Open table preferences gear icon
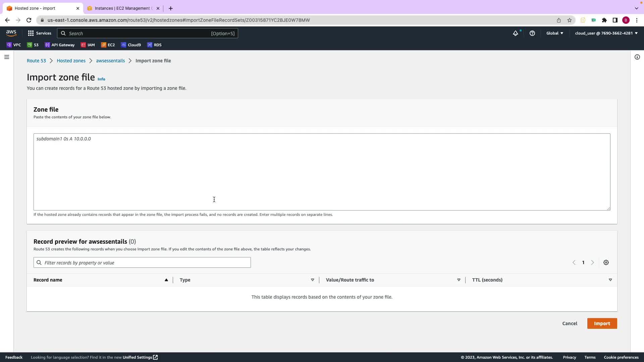 (606, 262)
